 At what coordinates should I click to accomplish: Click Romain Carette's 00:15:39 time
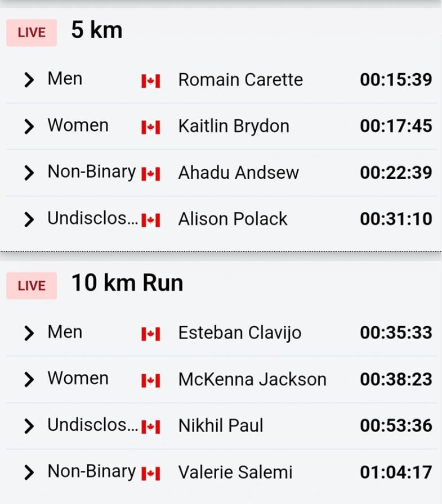[396, 80]
